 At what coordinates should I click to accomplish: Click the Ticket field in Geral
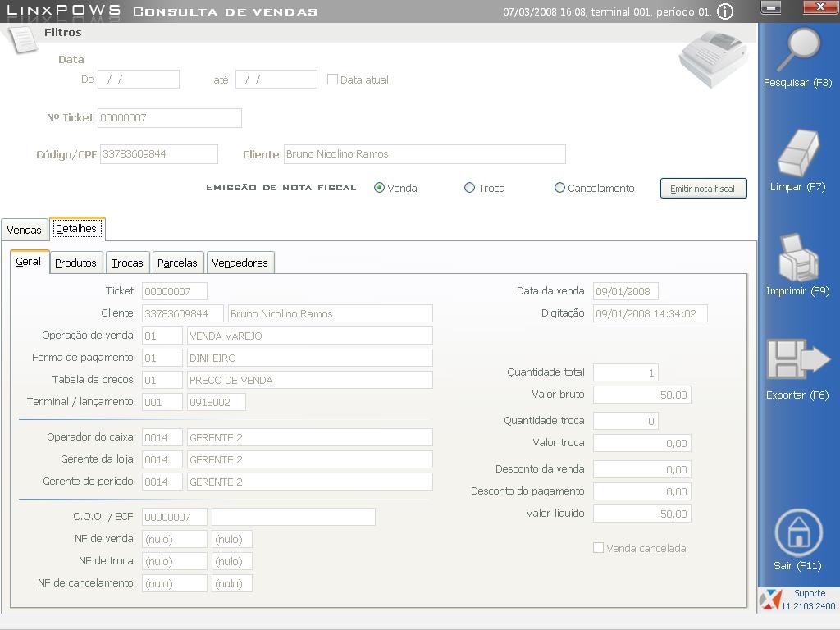point(175,291)
